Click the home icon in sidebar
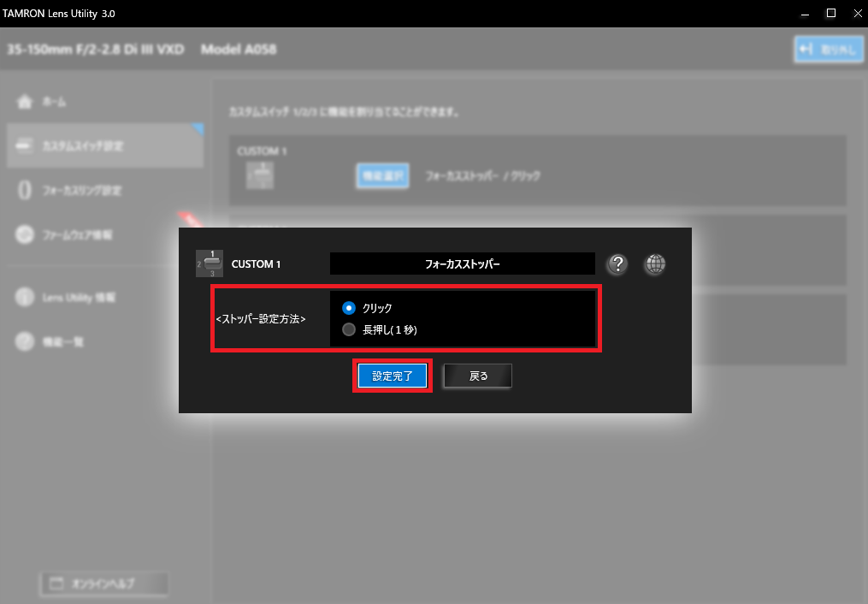Viewport: 868px width, 604px height. 24,102
